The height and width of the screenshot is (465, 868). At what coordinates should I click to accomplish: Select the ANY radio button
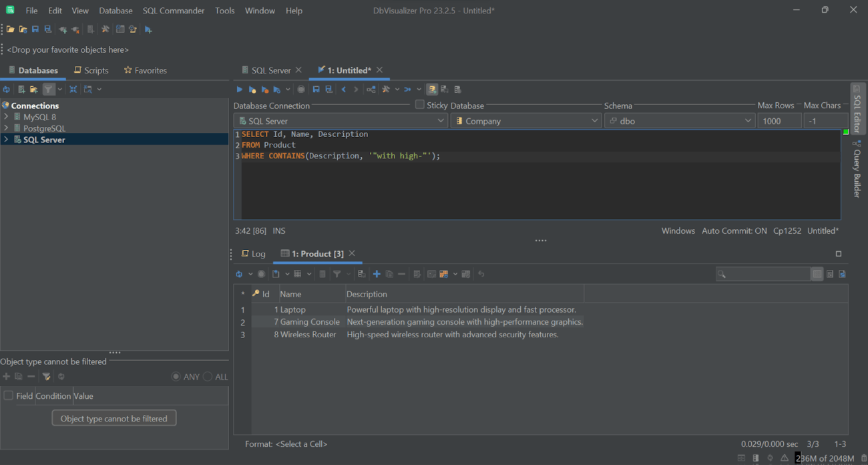pos(176,376)
